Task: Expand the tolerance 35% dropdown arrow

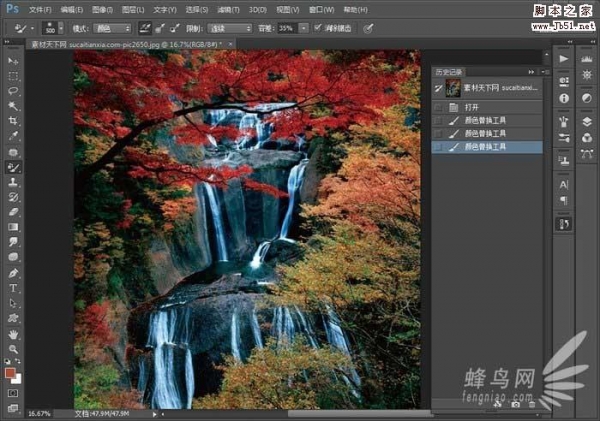Action: 302,28
